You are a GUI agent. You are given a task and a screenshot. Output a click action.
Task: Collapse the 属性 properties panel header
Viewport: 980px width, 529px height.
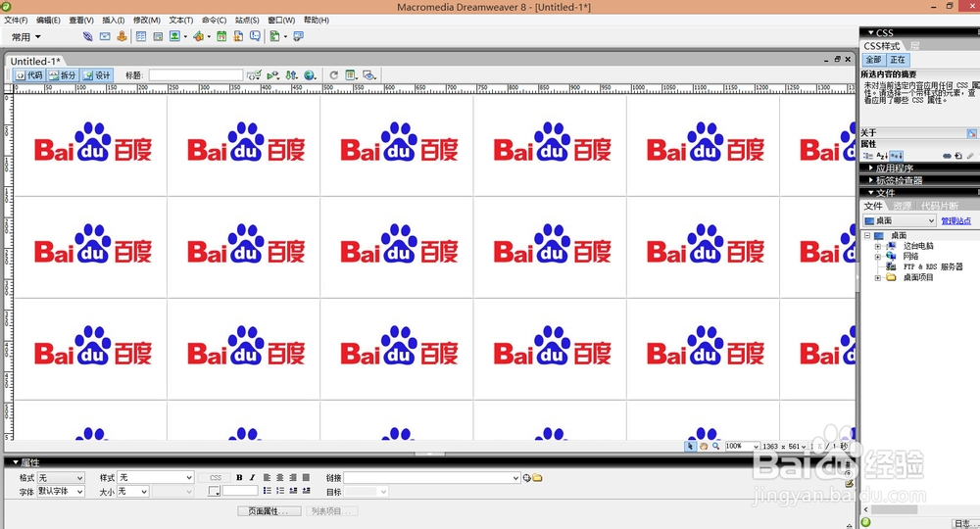(x=26, y=462)
